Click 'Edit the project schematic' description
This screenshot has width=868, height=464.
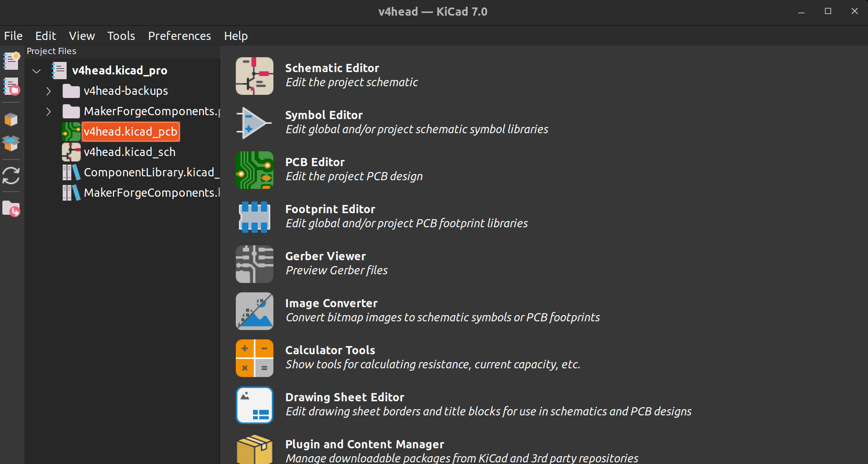click(x=352, y=82)
